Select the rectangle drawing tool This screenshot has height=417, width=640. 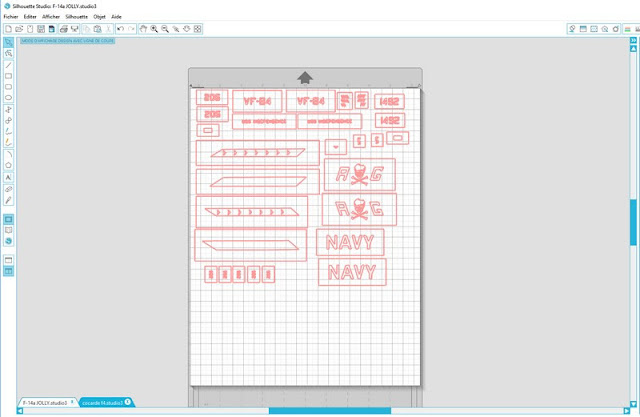9,76
